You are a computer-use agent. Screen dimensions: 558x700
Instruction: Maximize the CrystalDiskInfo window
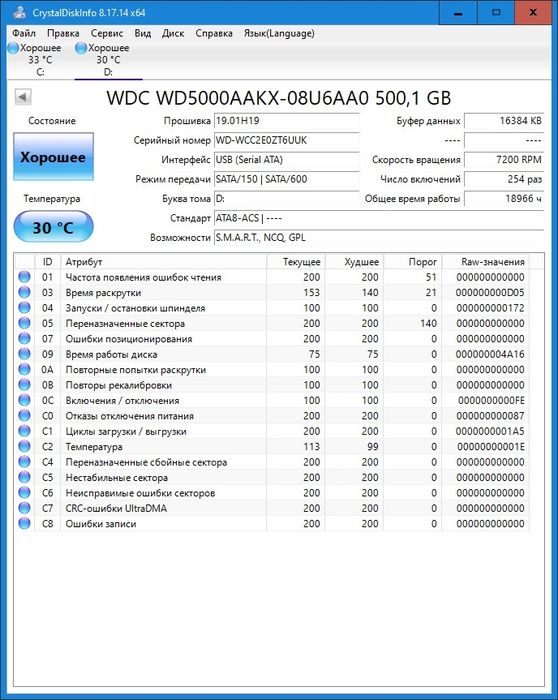[496, 12]
